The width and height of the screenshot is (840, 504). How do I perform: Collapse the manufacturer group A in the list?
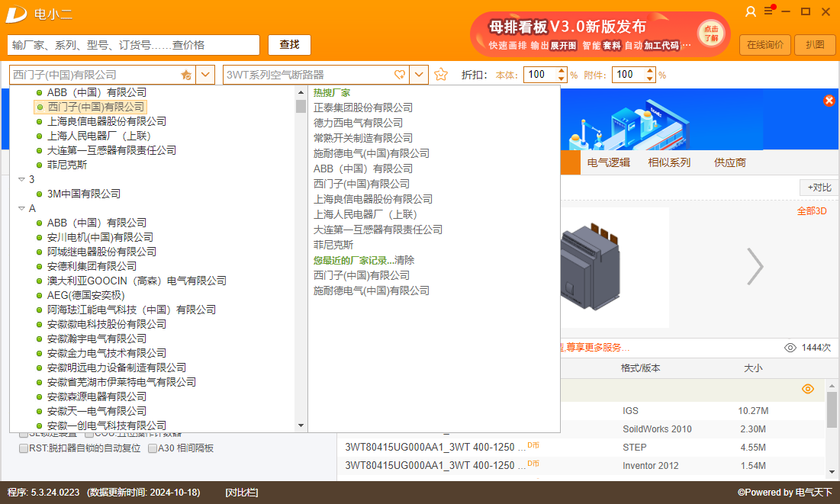[22, 207]
